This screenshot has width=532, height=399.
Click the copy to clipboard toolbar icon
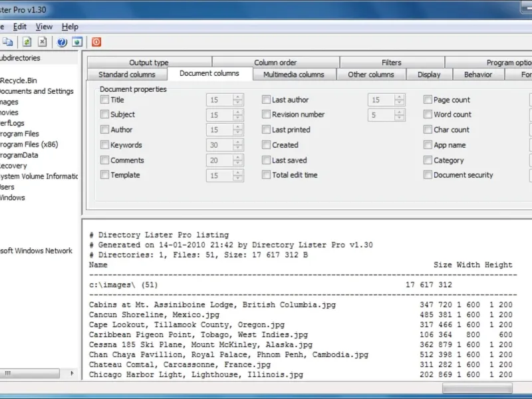[x=7, y=42]
